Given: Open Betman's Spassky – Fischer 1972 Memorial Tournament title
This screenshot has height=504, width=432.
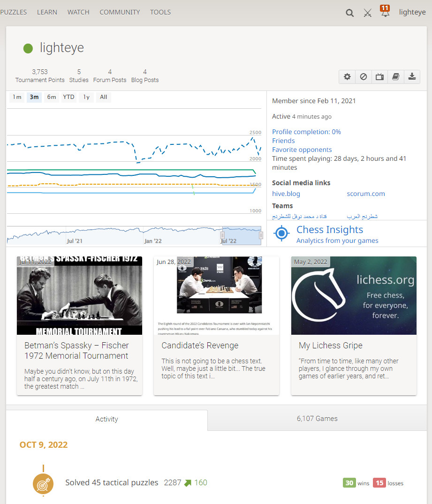Looking at the screenshot, I should (x=76, y=351).
